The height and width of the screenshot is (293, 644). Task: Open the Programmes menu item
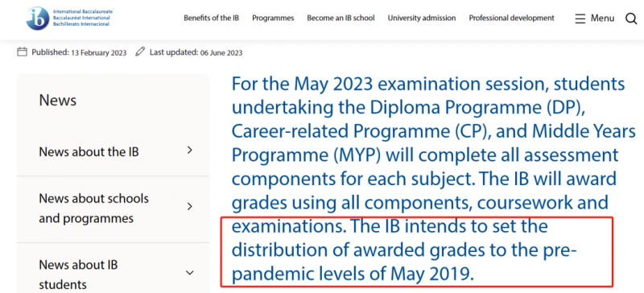pyautogui.click(x=273, y=18)
